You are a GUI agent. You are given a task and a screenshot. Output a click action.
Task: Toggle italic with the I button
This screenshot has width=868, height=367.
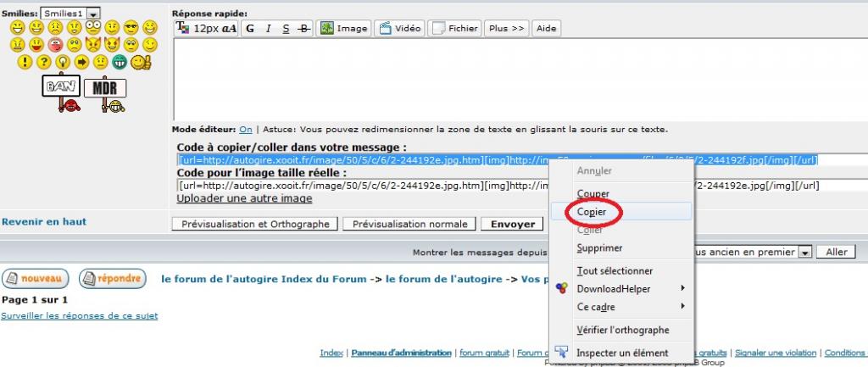pos(268,29)
